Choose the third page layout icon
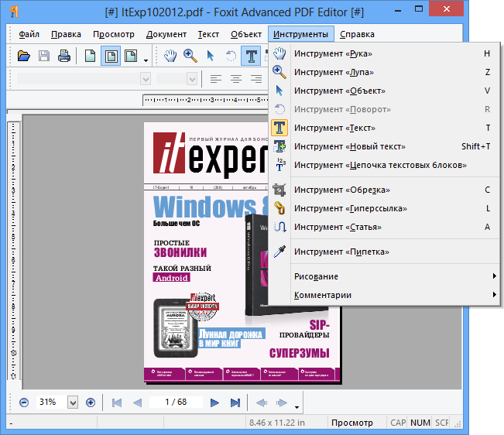504x435 pixels. [131, 56]
